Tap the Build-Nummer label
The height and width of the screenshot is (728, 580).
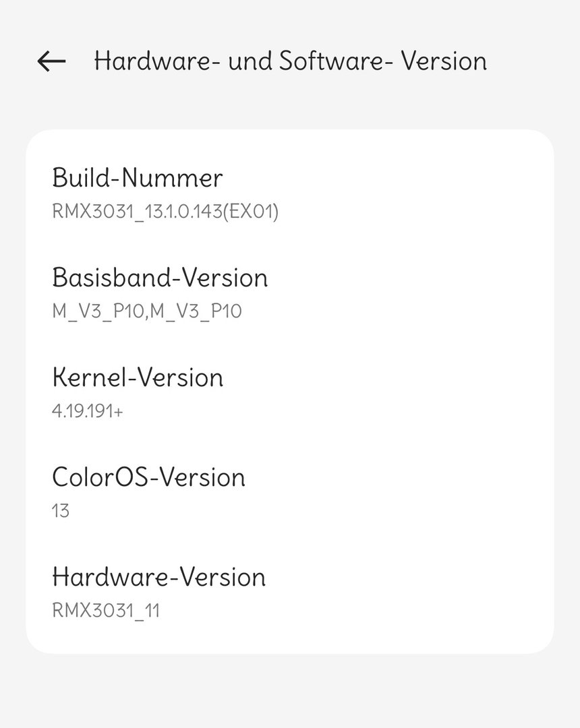tap(137, 178)
